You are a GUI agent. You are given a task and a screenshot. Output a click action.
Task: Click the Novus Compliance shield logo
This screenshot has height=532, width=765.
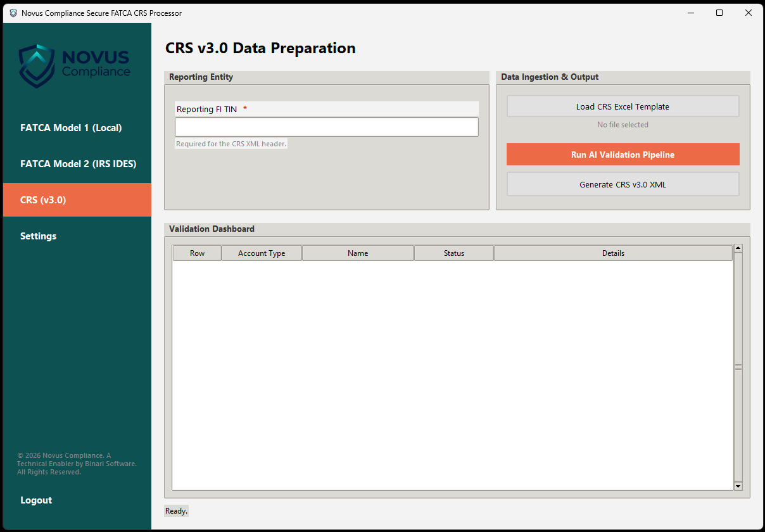click(37, 66)
